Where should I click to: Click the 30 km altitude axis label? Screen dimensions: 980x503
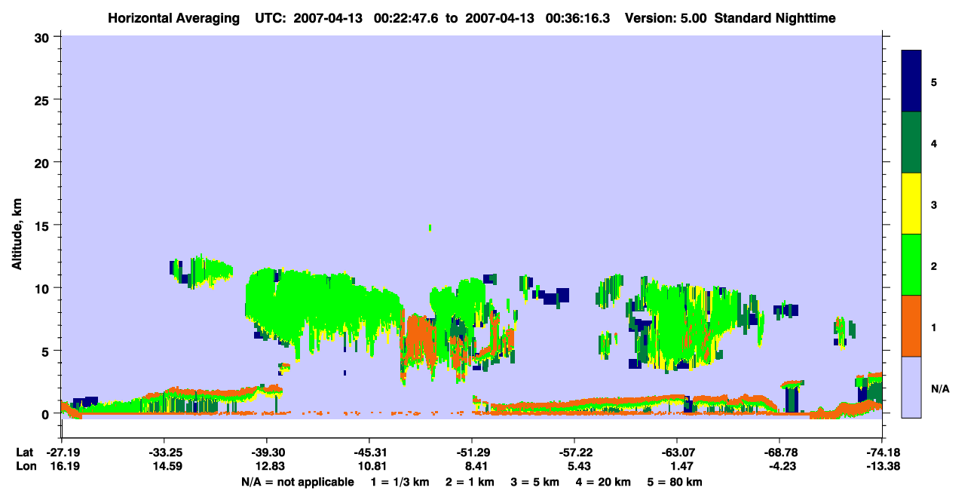(44, 37)
